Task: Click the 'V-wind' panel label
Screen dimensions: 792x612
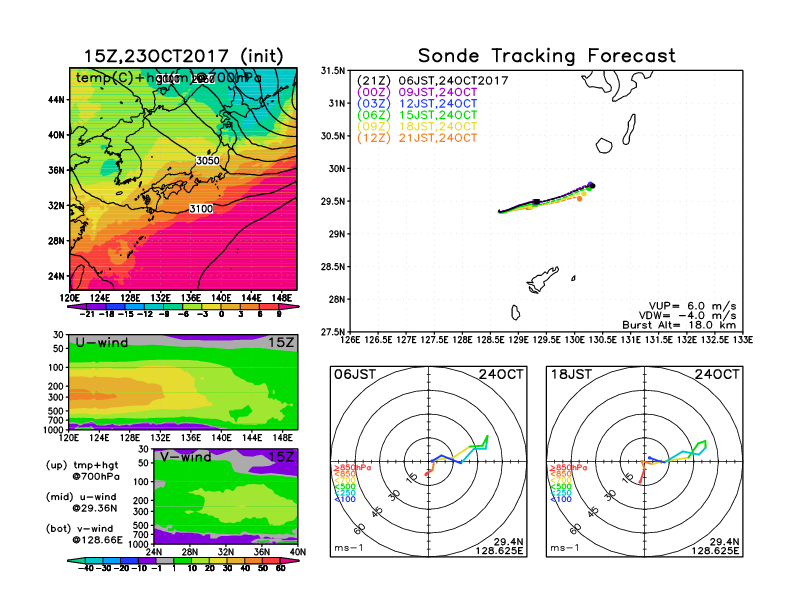Action: (x=185, y=457)
